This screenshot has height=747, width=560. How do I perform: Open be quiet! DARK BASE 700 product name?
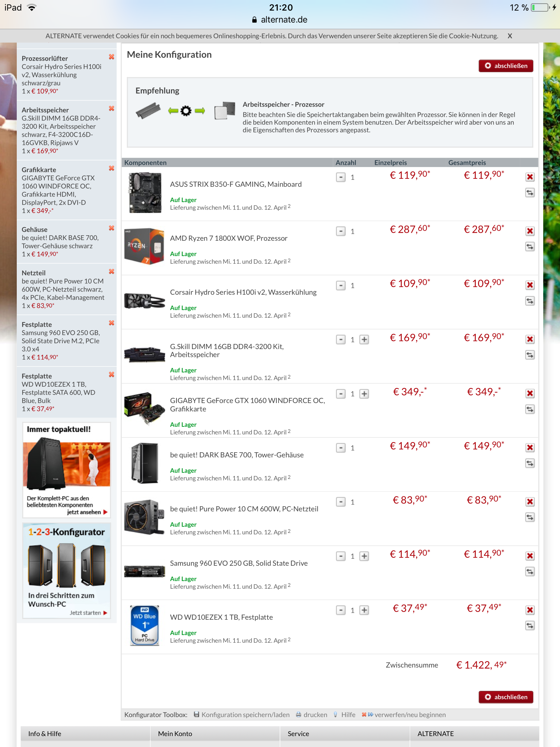point(237,455)
